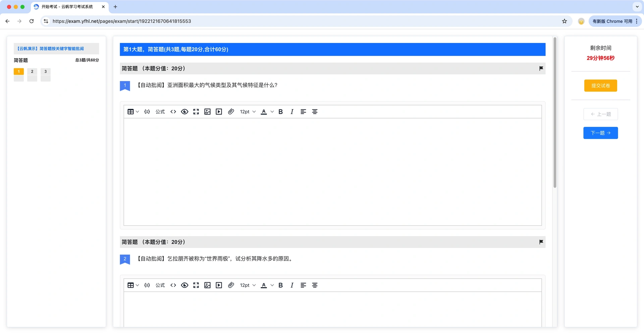Insert a video in question 2 editor
Image resolution: width=644 pixels, height=334 pixels.
(x=219, y=285)
